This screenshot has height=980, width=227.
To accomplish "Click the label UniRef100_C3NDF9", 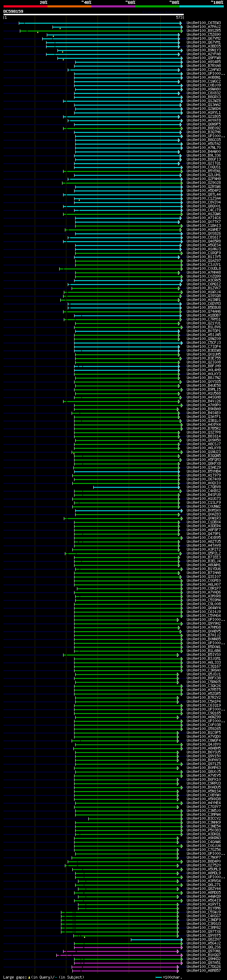I will click(x=203, y=920).
